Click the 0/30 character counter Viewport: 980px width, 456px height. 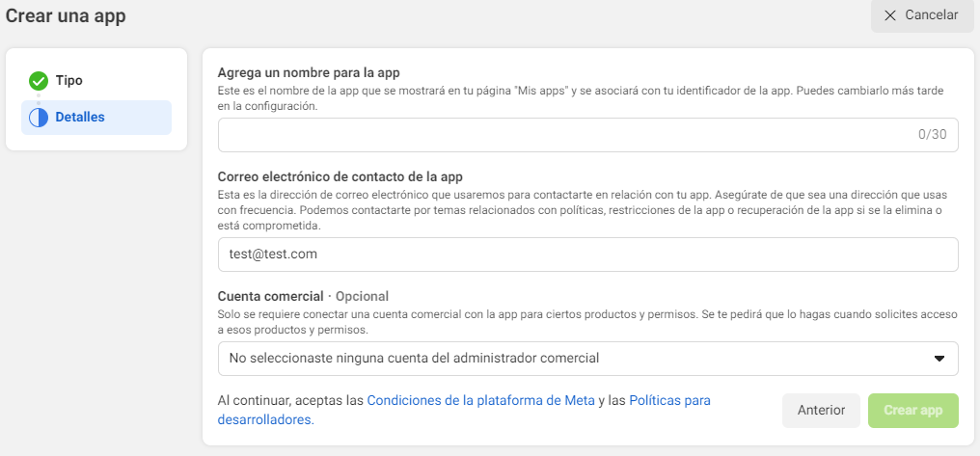point(932,135)
